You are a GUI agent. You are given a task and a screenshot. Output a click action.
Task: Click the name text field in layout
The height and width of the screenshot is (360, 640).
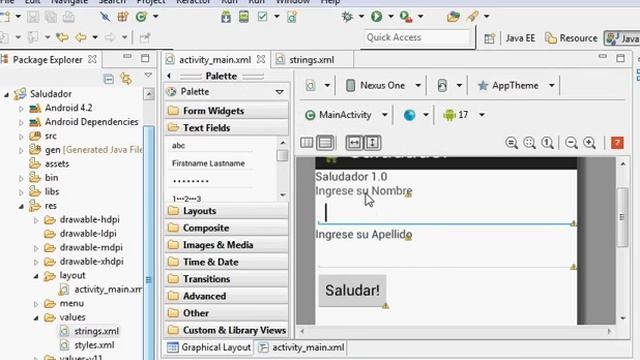coord(446,213)
